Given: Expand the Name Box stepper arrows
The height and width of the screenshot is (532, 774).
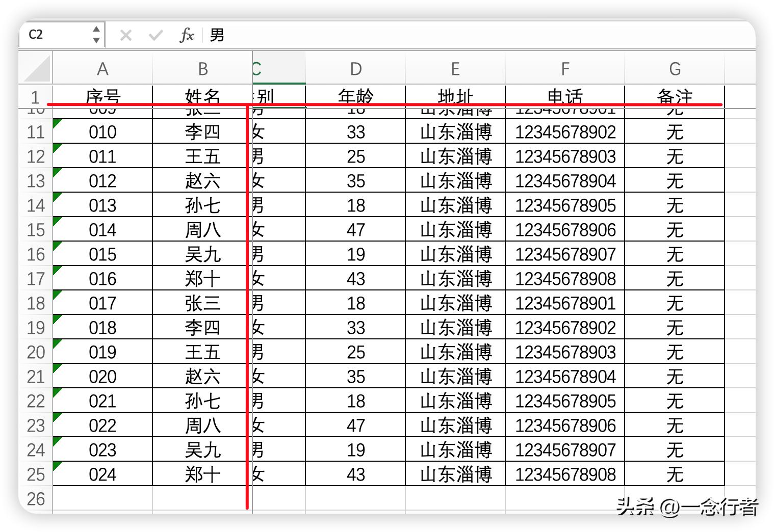Looking at the screenshot, I should [x=96, y=35].
